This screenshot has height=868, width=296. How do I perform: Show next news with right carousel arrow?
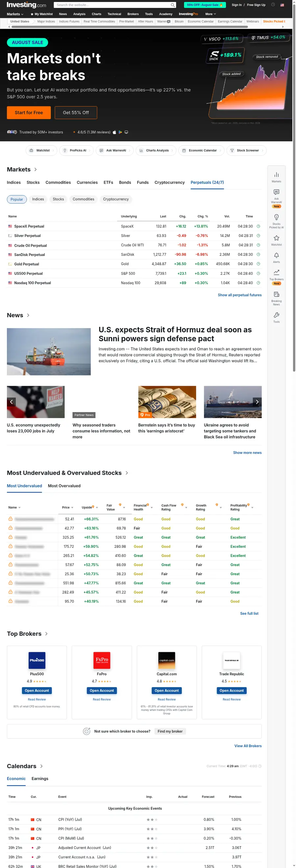click(x=257, y=402)
